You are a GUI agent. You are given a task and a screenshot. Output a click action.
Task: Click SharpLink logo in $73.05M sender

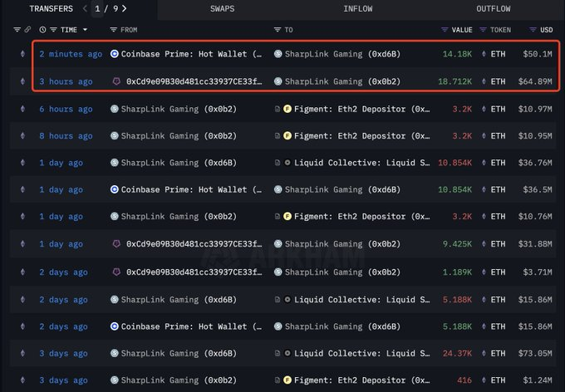pos(114,354)
